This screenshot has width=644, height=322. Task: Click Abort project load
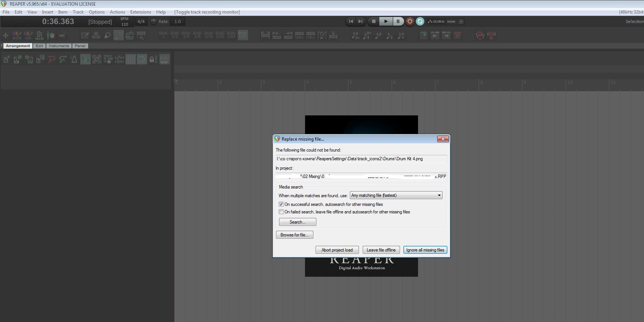pyautogui.click(x=337, y=250)
